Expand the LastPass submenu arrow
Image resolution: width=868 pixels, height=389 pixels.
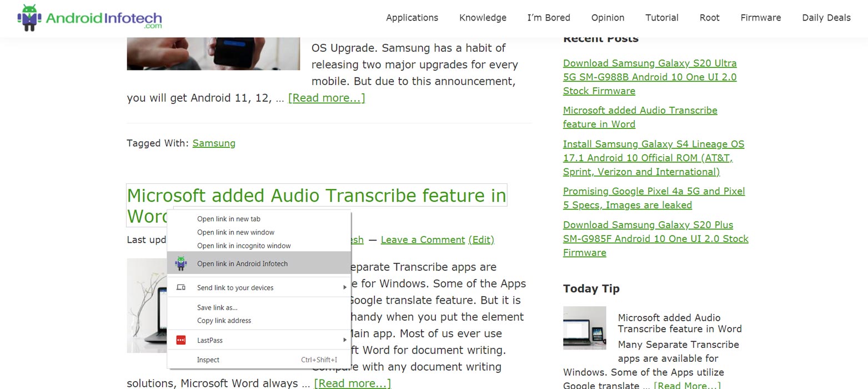(x=344, y=340)
